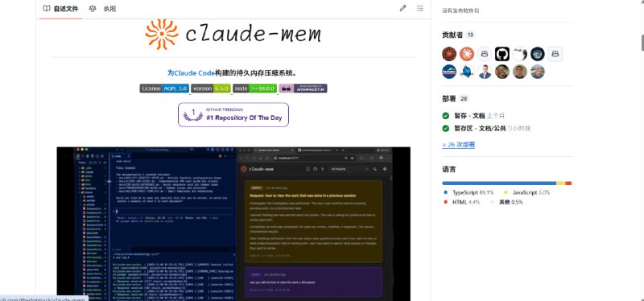Screen dimensions: 644x301
Task: Open the README outline list icon
Action: coord(419,8)
